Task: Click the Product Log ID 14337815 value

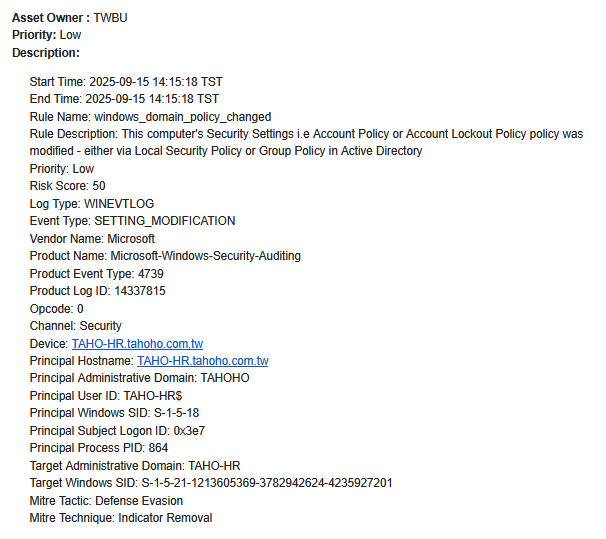Action: click(x=143, y=291)
